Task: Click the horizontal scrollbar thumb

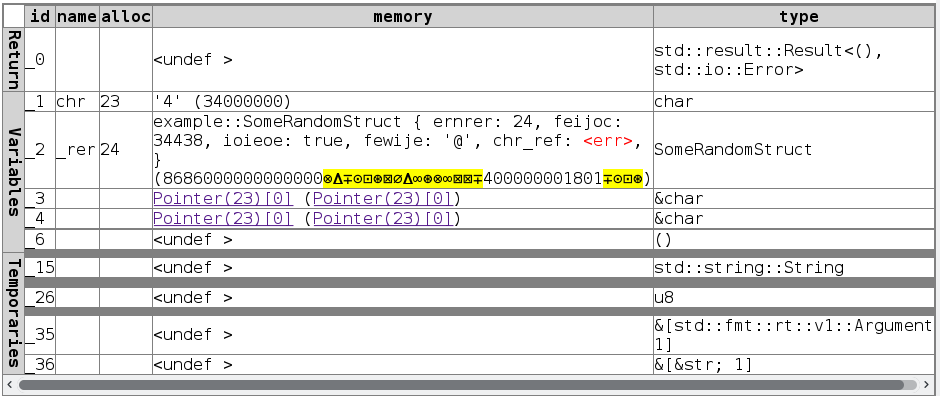Action: click(x=461, y=385)
